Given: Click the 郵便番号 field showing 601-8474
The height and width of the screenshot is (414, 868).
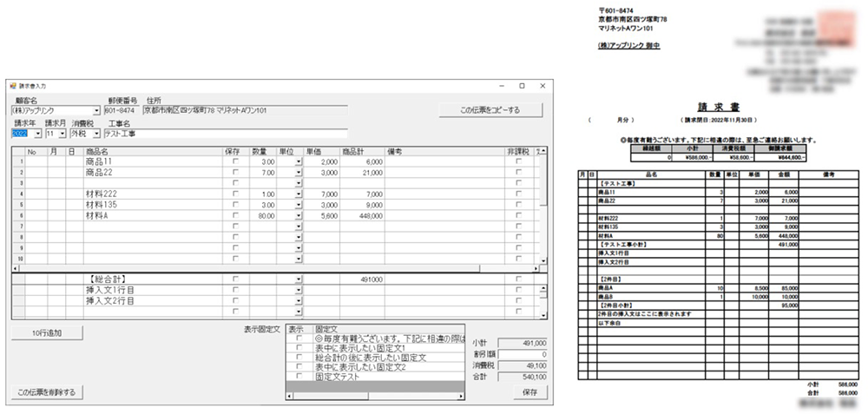Looking at the screenshot, I should pyautogui.click(x=122, y=111).
